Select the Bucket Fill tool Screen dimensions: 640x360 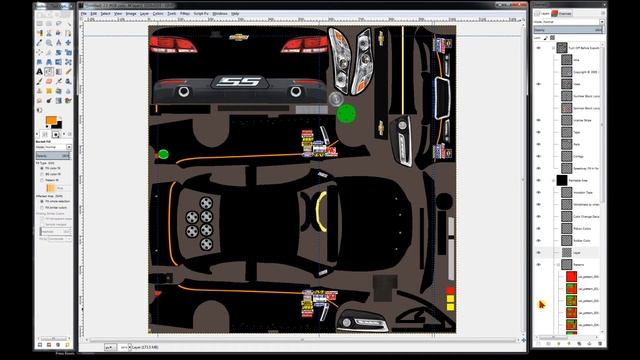[49, 71]
